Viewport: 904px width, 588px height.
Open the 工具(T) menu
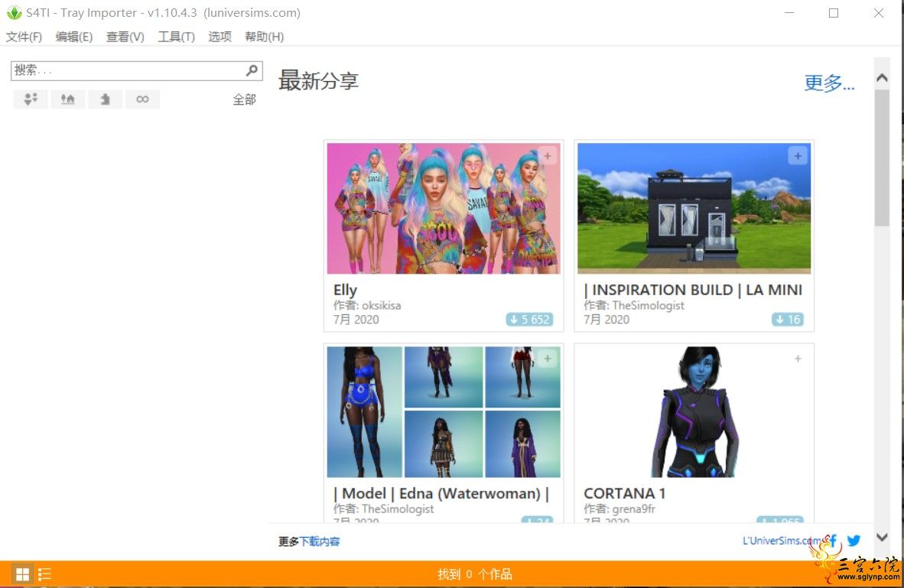177,37
